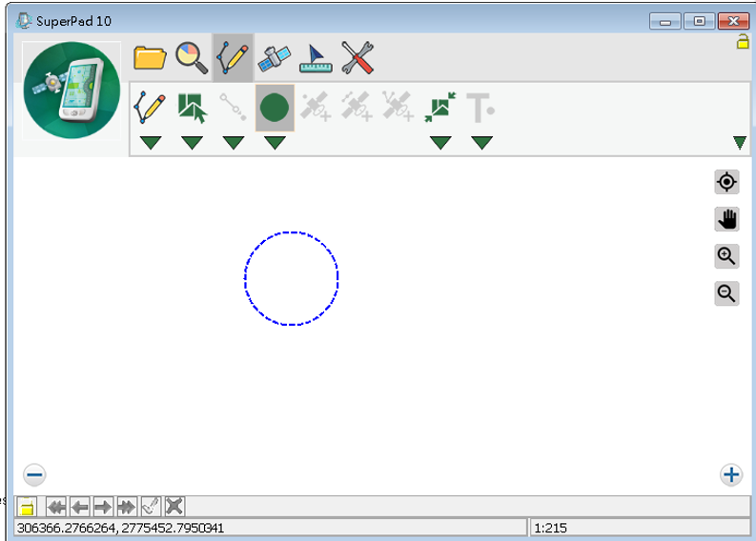The height and width of the screenshot is (541, 756).
Task: Expand dropdown under the move/resize tool
Action: [440, 143]
